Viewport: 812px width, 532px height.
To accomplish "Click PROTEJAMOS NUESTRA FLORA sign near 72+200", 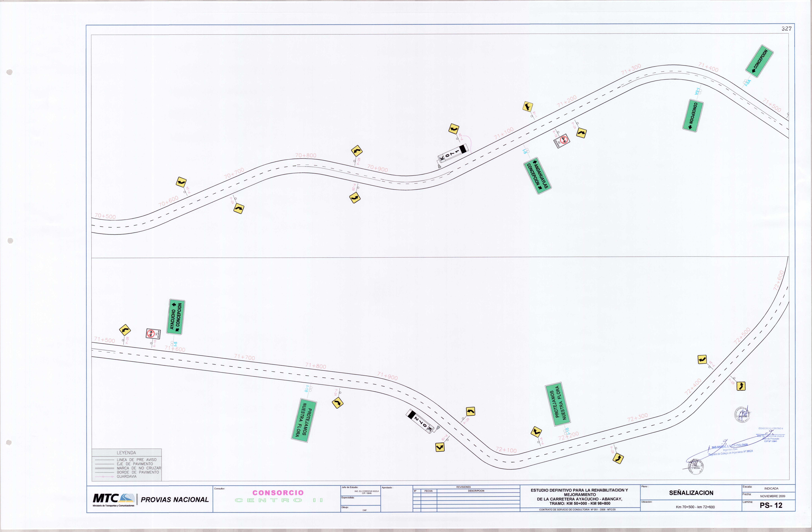I will point(558,404).
